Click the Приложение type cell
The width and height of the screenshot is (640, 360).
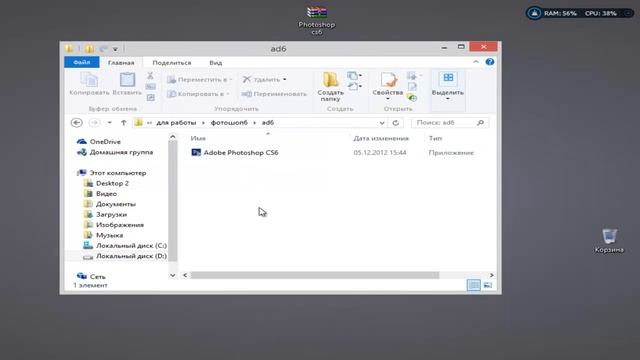coord(451,153)
